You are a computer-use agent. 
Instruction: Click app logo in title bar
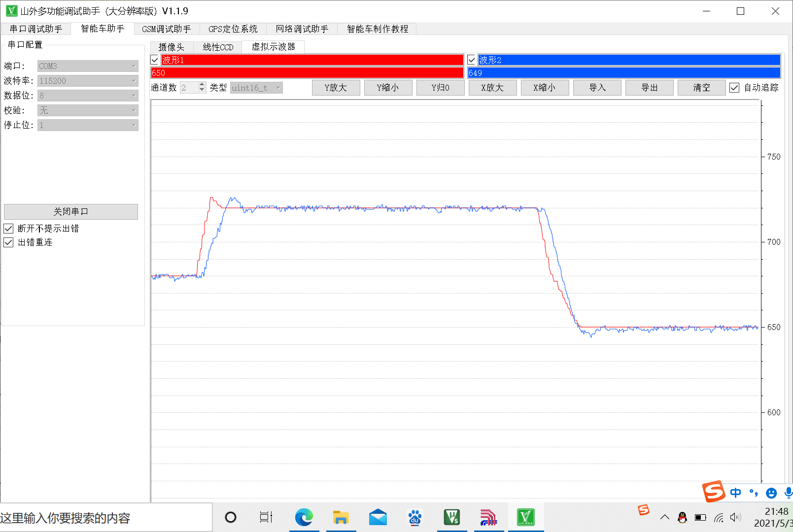click(11, 11)
